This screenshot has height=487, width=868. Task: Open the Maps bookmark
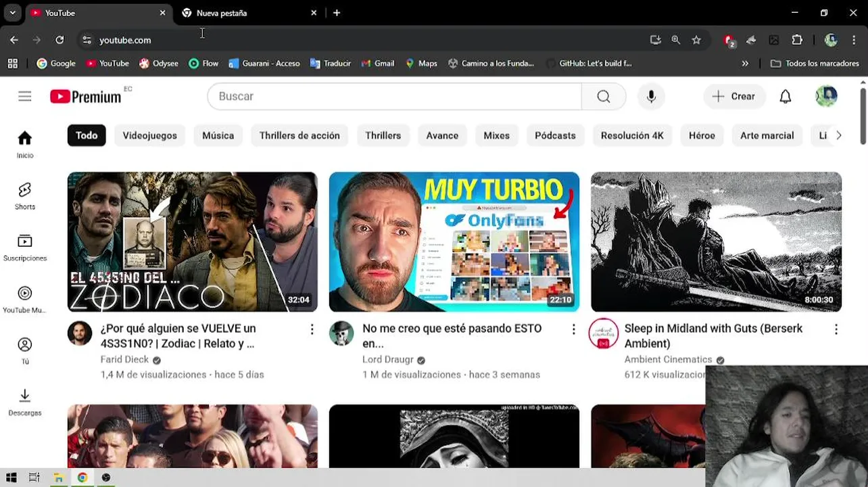[421, 64]
